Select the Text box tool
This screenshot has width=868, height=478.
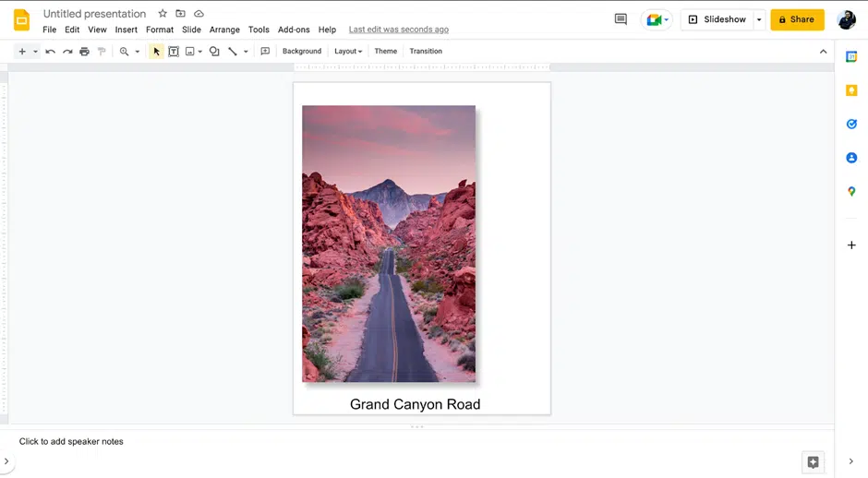click(x=173, y=52)
